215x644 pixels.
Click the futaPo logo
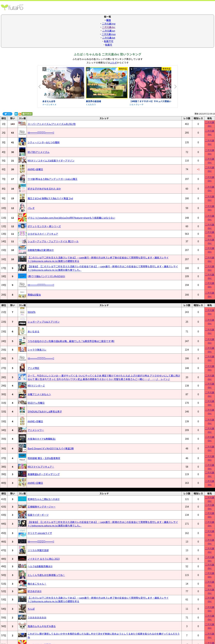click(12, 8)
